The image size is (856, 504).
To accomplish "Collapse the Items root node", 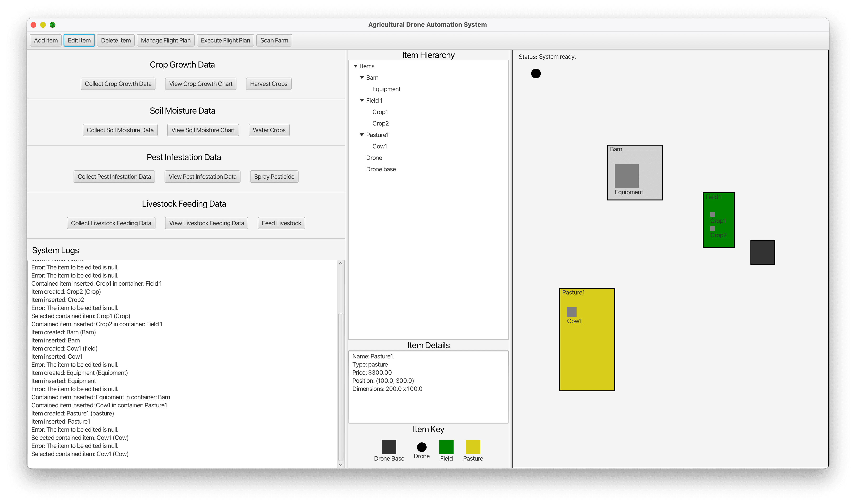I will tap(355, 66).
